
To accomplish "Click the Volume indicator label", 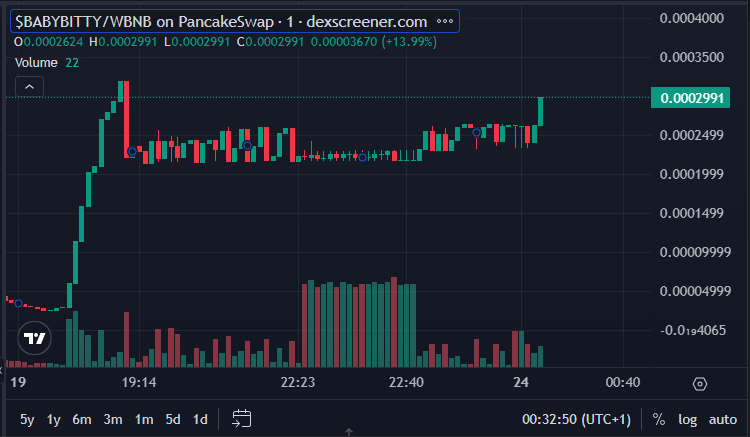I will (x=36, y=63).
